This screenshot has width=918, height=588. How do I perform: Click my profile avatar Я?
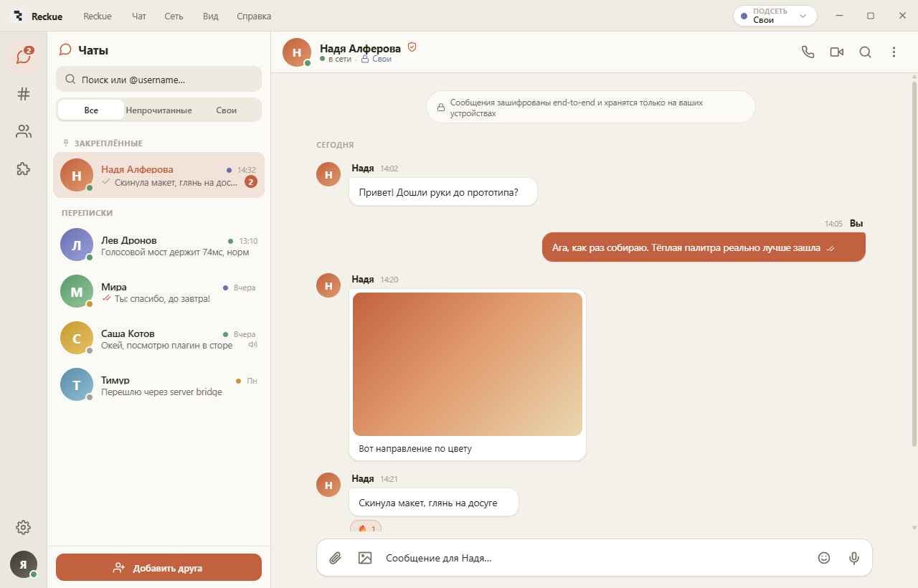point(24,564)
